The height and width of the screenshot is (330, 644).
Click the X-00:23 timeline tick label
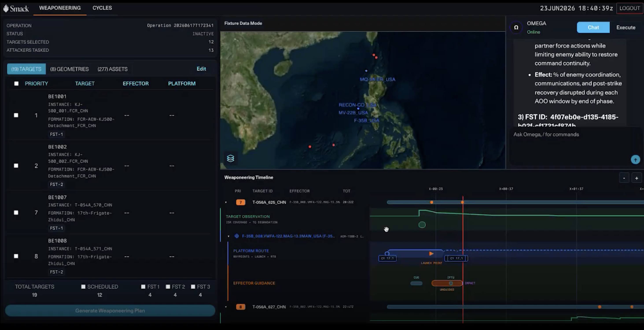[436, 189]
